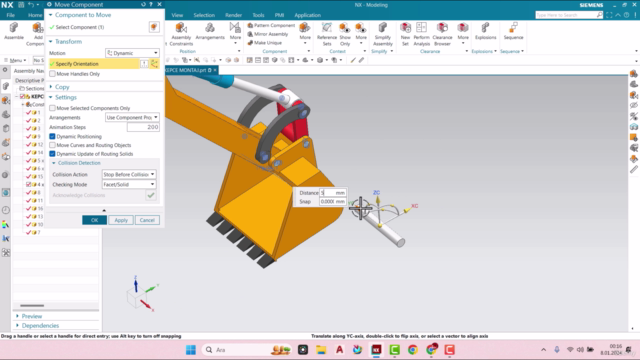This screenshot has width=640, height=360.
Task: Click the component selection filter icon
Action: pyautogui.click(x=154, y=27)
